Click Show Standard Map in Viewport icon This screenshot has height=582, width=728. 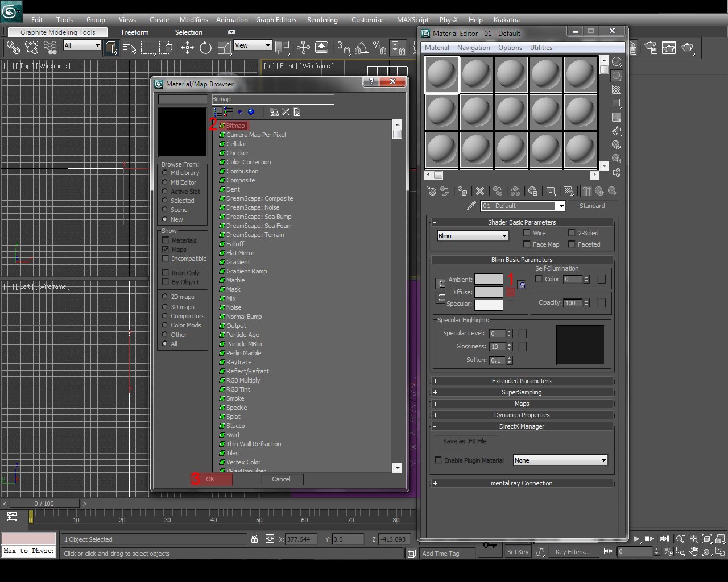(568, 191)
